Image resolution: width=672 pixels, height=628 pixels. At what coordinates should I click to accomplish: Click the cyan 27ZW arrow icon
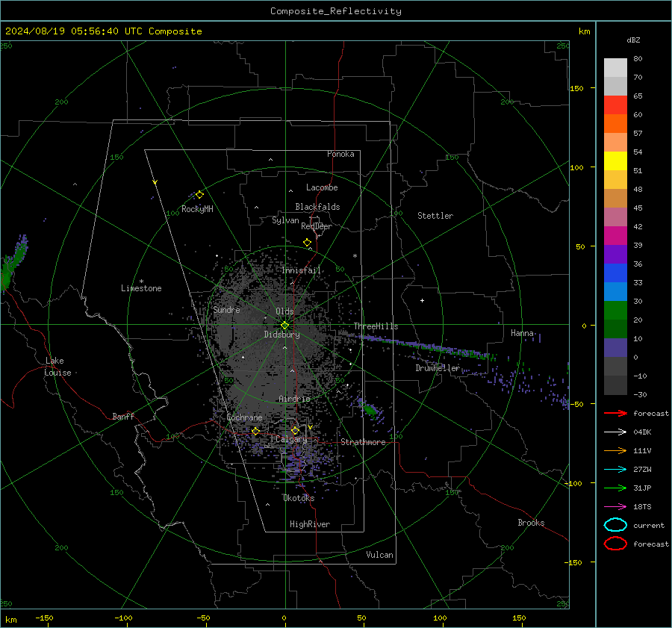[x=615, y=470]
